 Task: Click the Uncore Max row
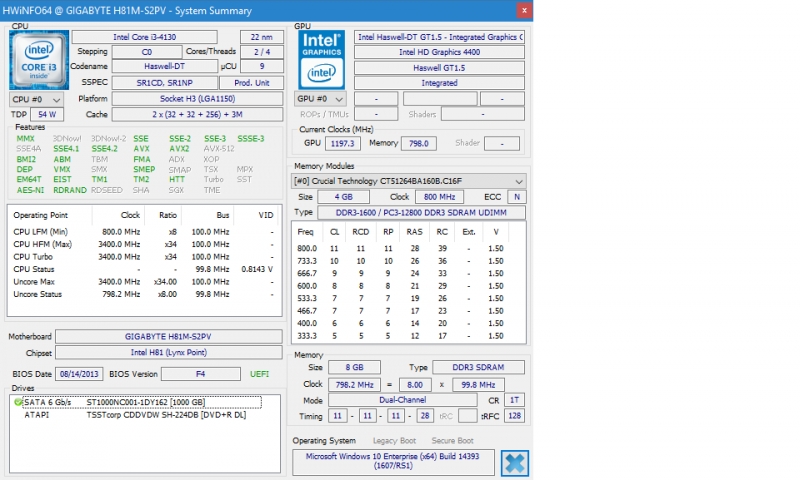tap(143, 282)
